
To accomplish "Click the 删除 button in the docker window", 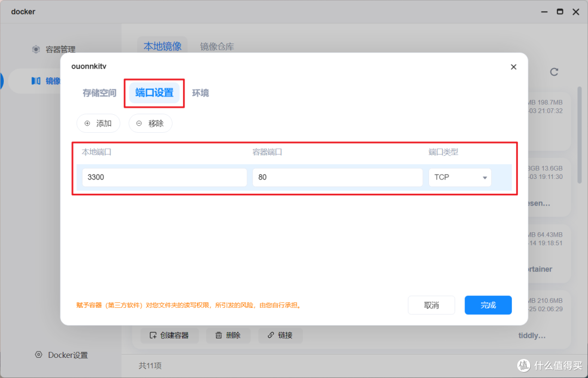I will click(228, 335).
